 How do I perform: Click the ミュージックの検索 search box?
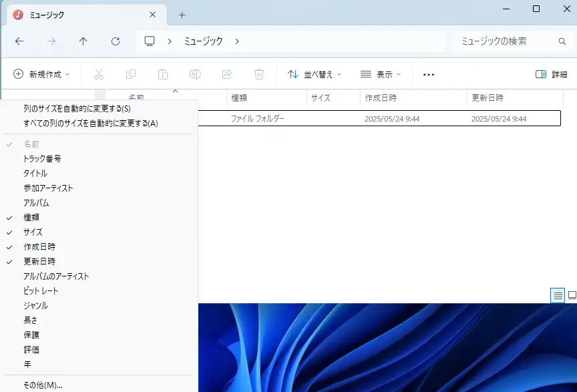pyautogui.click(x=504, y=41)
